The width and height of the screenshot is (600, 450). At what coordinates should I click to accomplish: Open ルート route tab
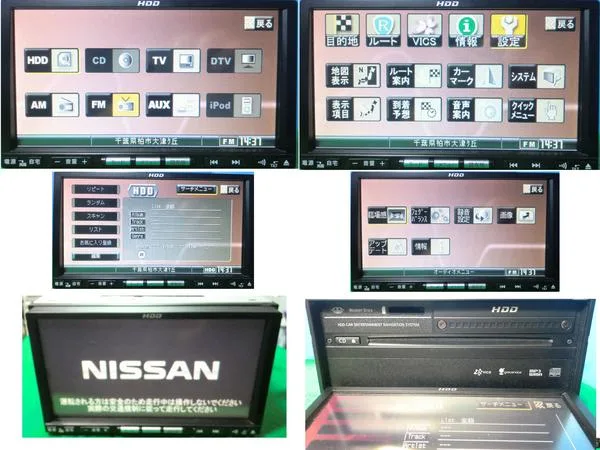(383, 31)
